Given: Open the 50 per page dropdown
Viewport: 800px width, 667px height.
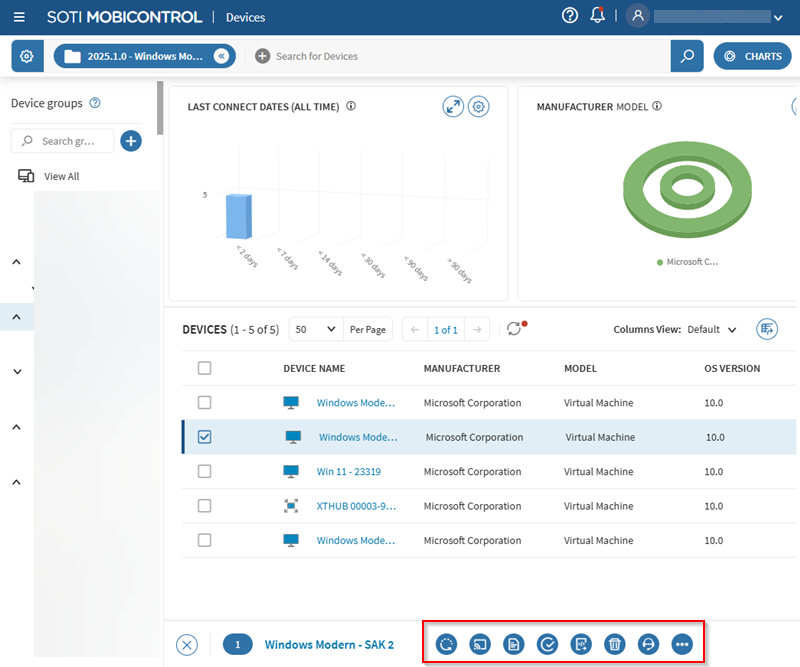Looking at the screenshot, I should click(315, 330).
